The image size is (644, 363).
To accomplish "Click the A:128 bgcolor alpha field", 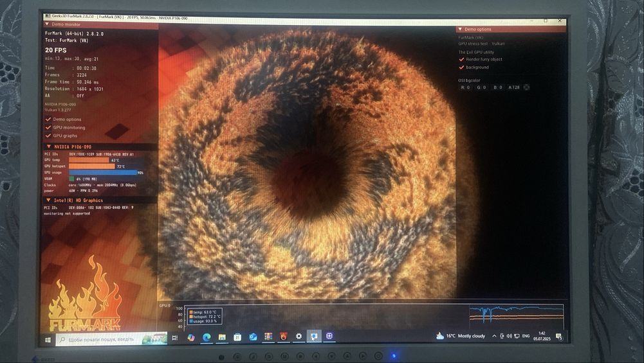I will click(514, 87).
